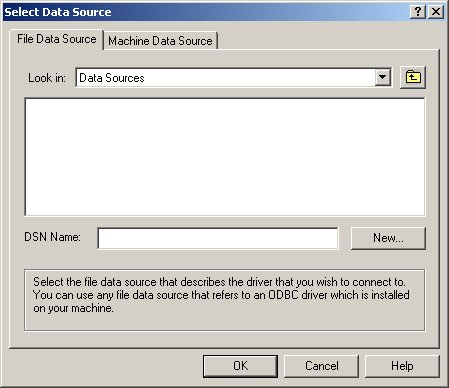Expand the Look in dropdown arrow
The image size is (449, 388).
382,77
